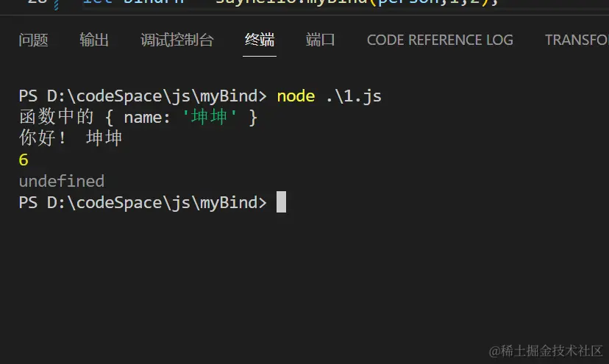Switch to the 端口 tab
The image size is (609, 364).
pyautogui.click(x=320, y=40)
